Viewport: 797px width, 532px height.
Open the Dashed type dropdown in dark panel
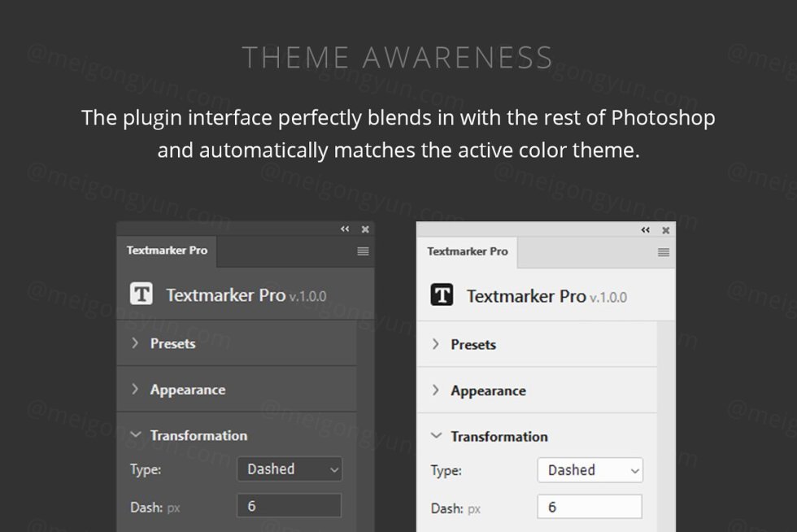coord(290,469)
